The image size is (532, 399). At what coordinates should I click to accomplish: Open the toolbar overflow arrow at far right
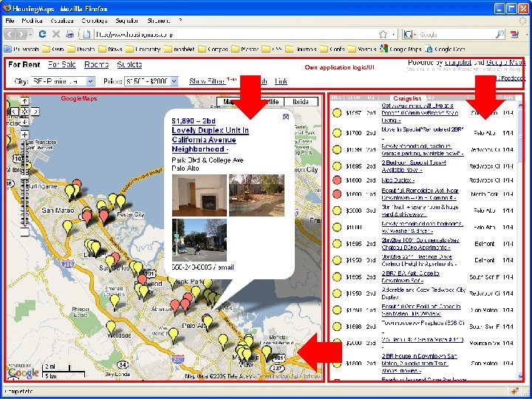click(527, 34)
